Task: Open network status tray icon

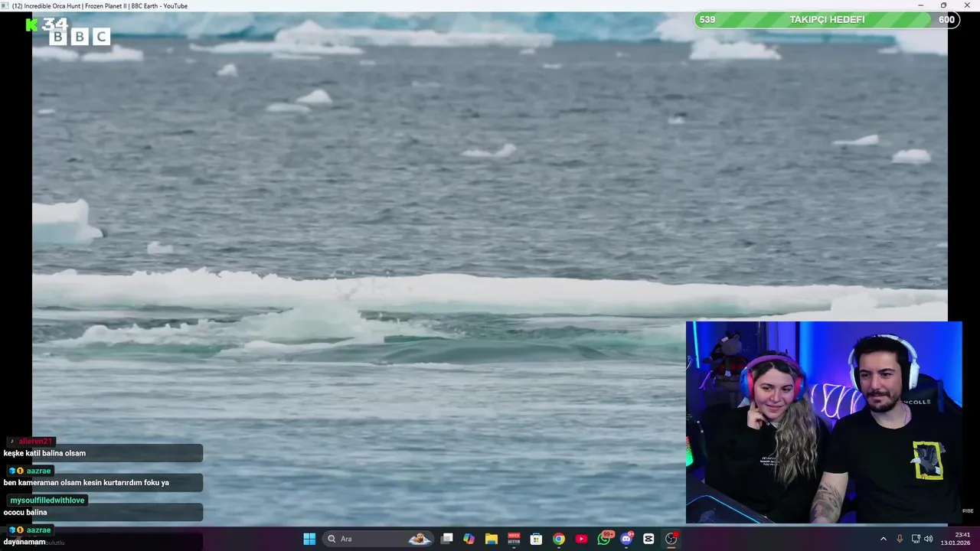Action: [916, 539]
